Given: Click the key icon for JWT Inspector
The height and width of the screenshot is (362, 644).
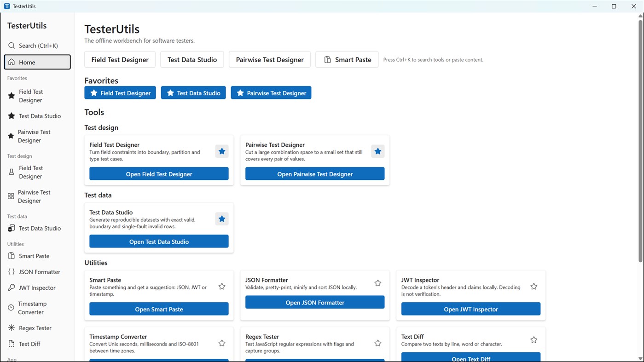Looking at the screenshot, I should 12,288.
